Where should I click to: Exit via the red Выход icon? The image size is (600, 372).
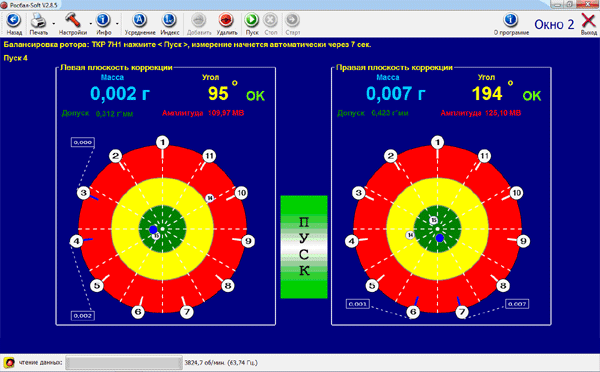click(589, 23)
